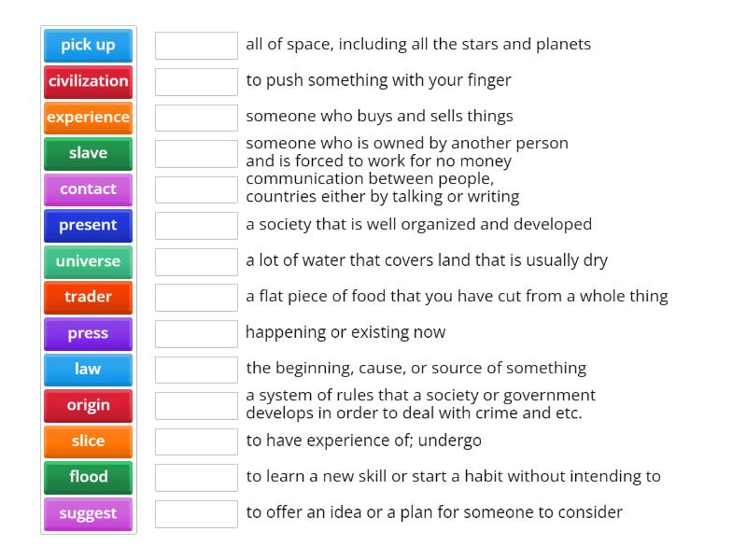Image resolution: width=747 pixels, height=560 pixels.
Task: Select the 'flood' word tile
Action: point(88,477)
